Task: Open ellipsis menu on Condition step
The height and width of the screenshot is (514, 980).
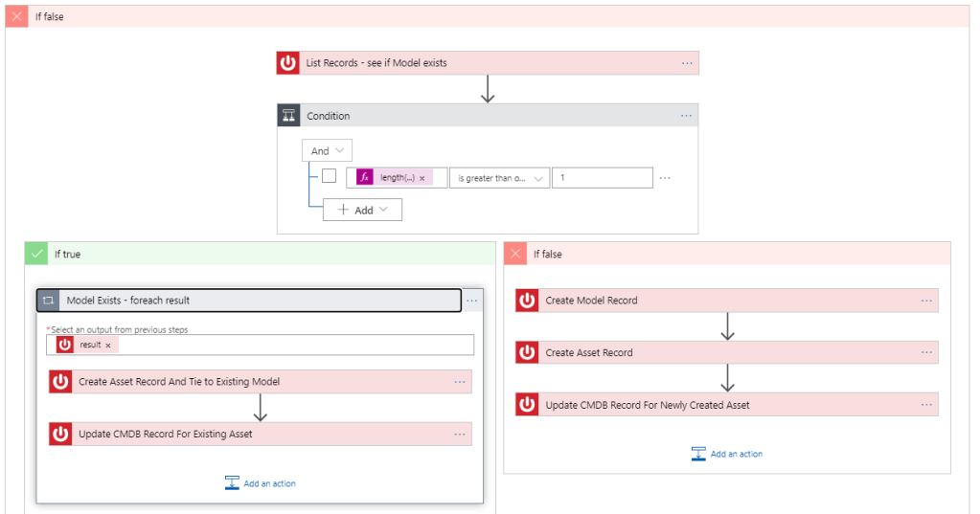Action: pos(686,116)
